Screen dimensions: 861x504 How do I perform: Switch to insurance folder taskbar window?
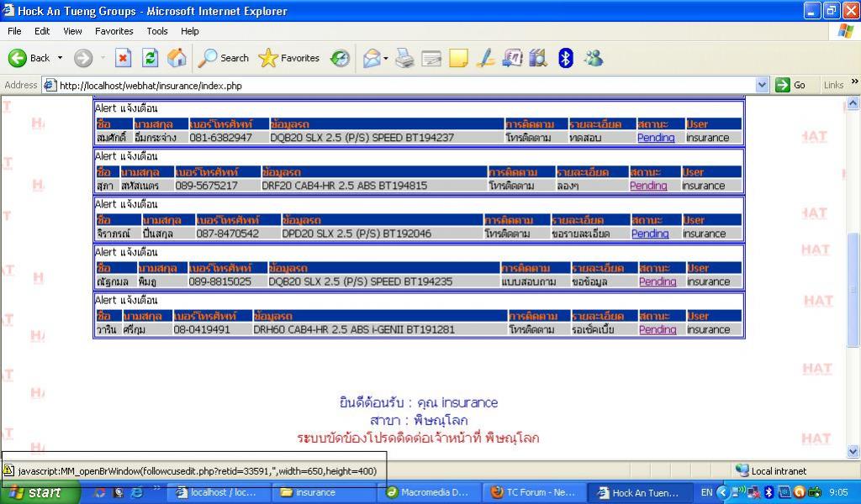(x=324, y=492)
